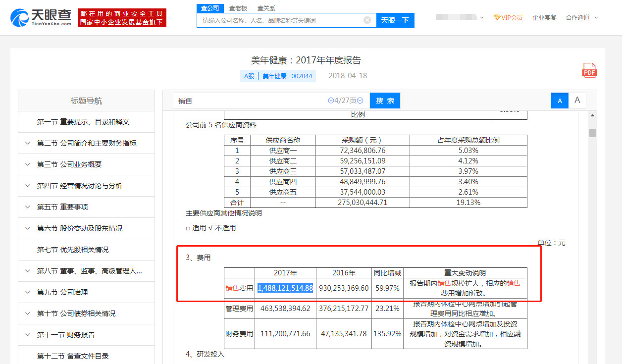Click the 48,849,999.76 cell
The height and width of the screenshot is (364, 622).
(363, 182)
